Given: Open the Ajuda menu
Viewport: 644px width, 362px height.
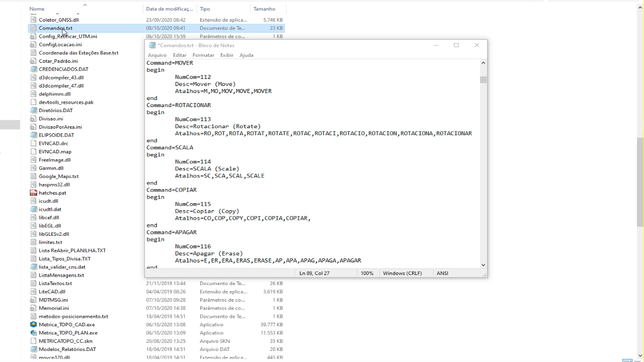Looking at the screenshot, I should click(x=247, y=55).
